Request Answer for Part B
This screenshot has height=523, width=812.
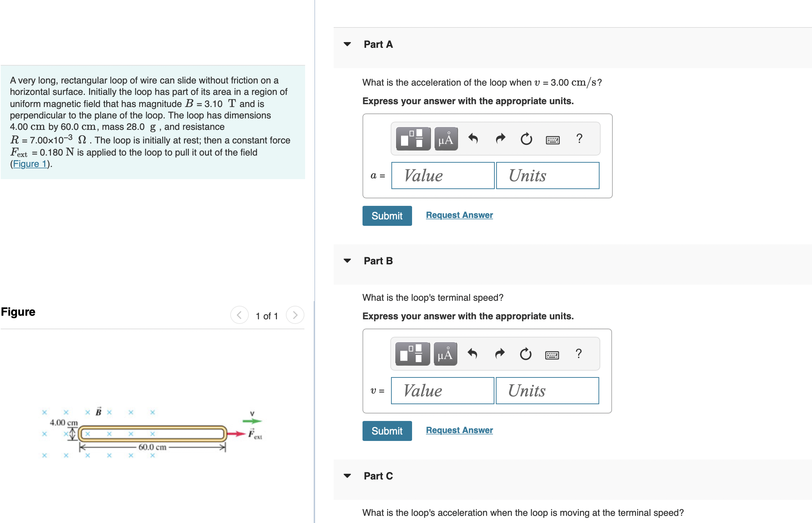(459, 430)
